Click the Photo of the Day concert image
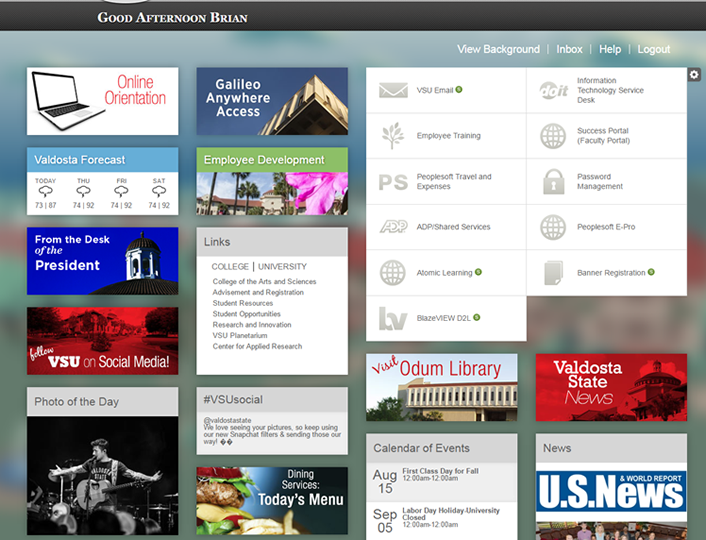Viewport: 706px width, 540px height. click(103, 476)
